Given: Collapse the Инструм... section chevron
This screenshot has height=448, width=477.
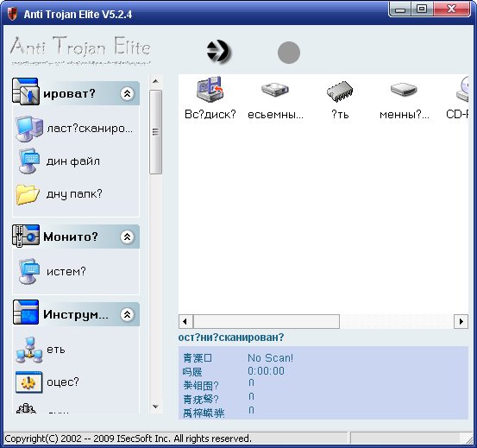Looking at the screenshot, I should [x=127, y=314].
